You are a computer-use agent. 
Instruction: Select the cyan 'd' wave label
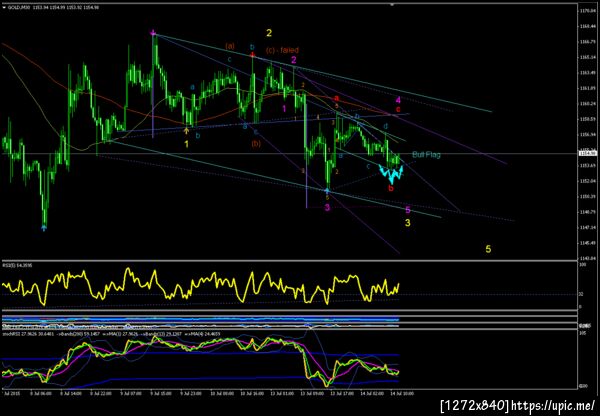point(386,126)
